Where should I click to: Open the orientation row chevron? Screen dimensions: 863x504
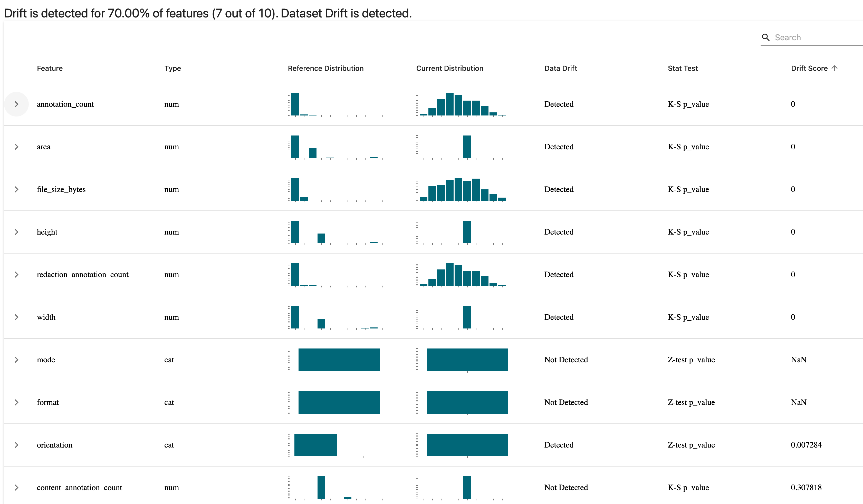click(16, 445)
